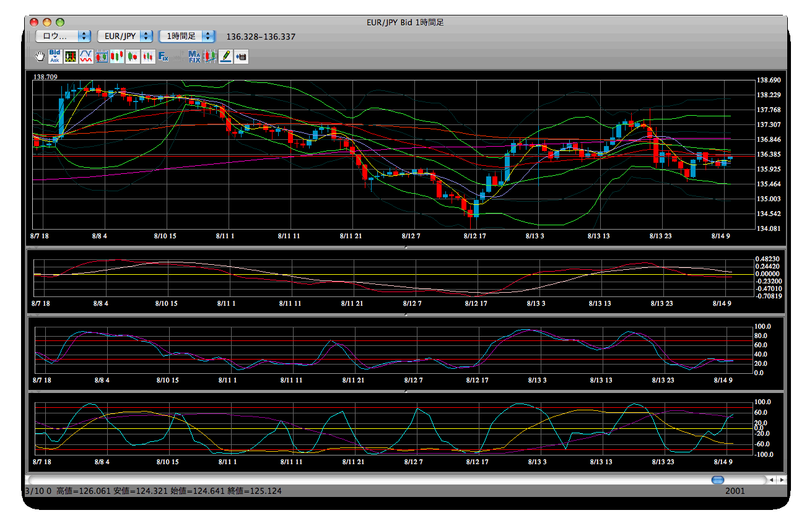Click the green zoom window button
The width and height of the screenshot is (812, 531).
59,22
